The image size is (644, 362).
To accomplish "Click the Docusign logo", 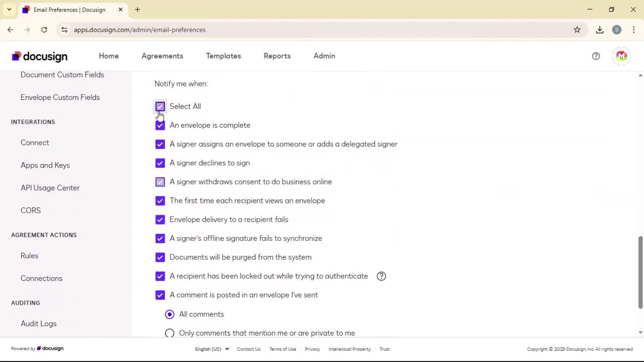I will click(x=40, y=56).
